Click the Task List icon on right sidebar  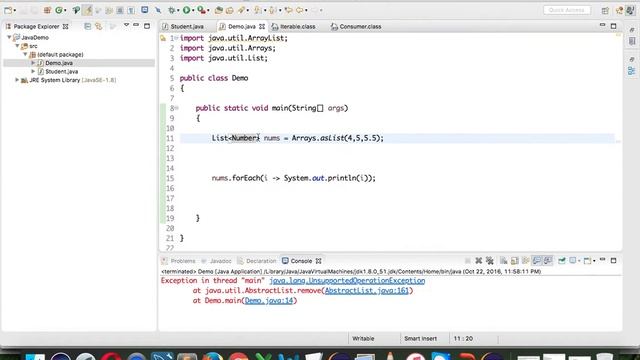coord(632,42)
